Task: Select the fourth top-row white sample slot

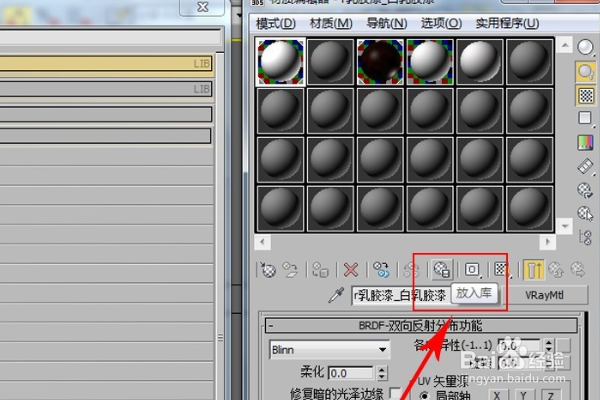Action: pyautogui.click(x=430, y=62)
